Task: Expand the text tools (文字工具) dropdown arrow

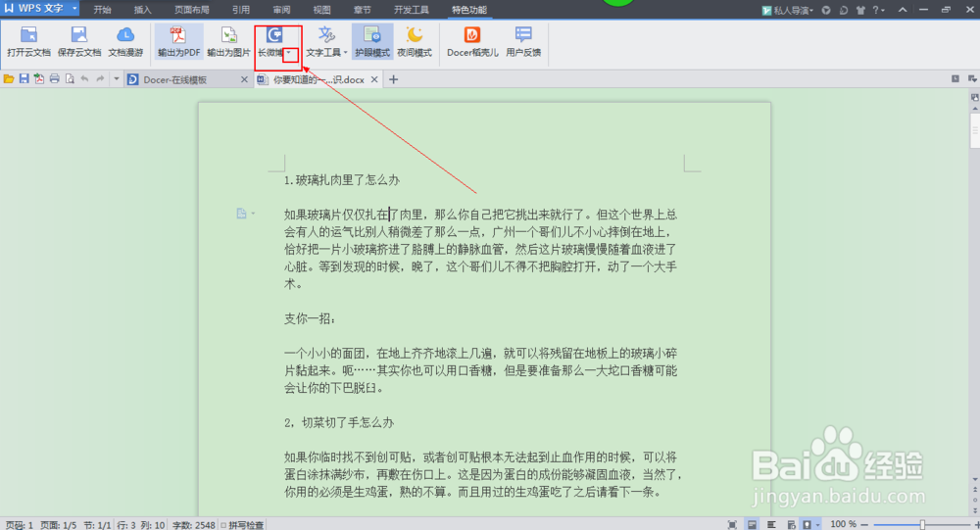Action: (x=345, y=53)
